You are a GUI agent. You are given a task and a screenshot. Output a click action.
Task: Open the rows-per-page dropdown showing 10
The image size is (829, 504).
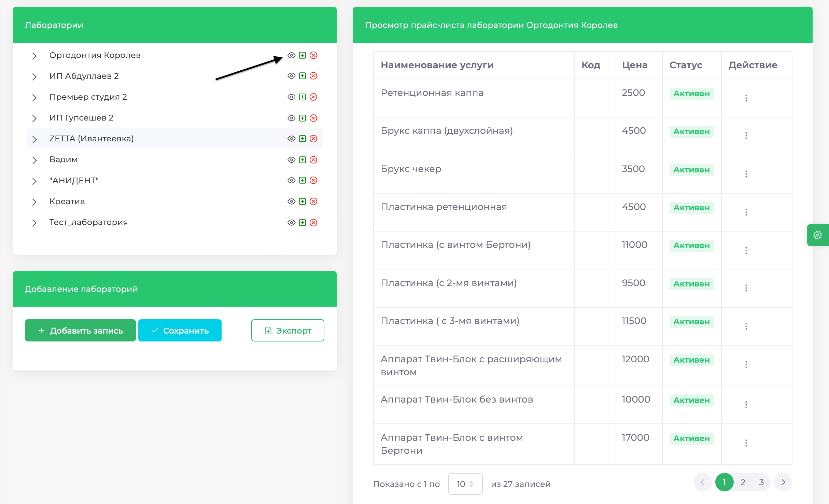coord(465,484)
